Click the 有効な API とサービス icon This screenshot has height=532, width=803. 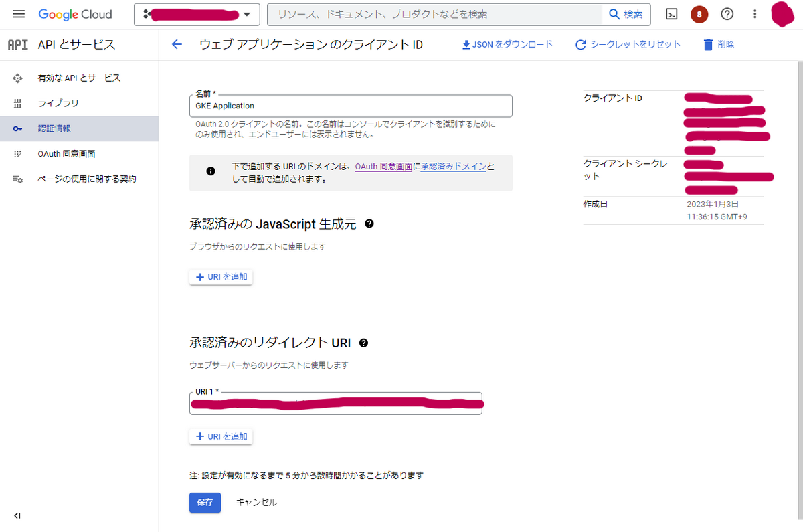(18, 78)
